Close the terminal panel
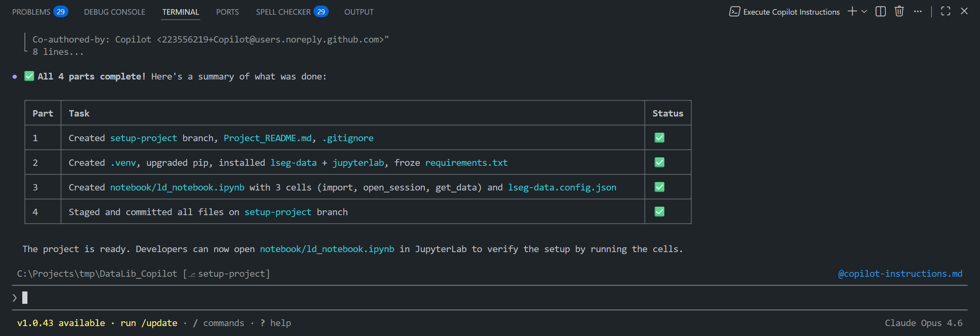Screen dimensions: 980x336 [x=964, y=11]
